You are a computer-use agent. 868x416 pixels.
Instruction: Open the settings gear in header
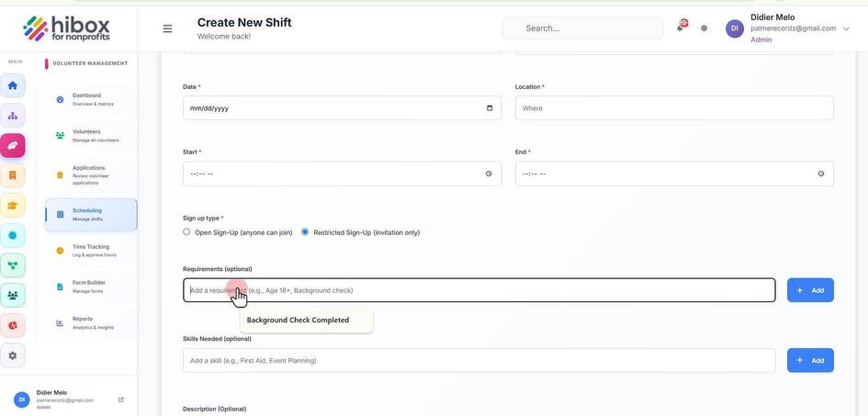(x=704, y=28)
